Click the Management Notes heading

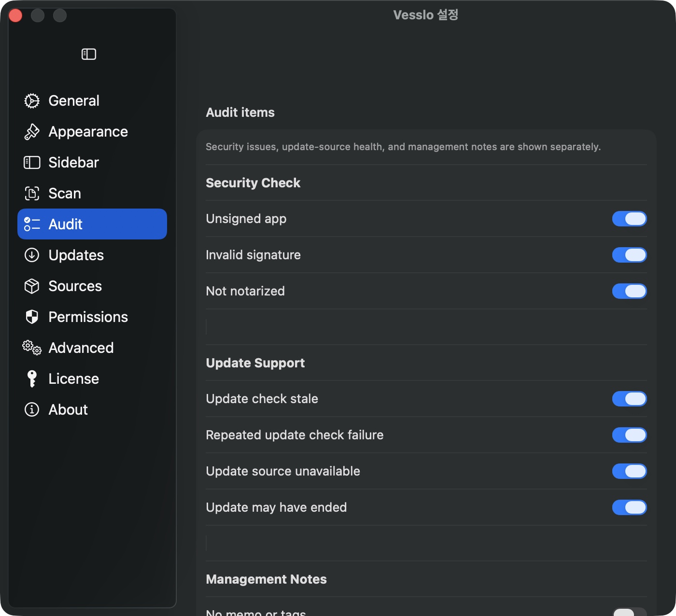[266, 579]
